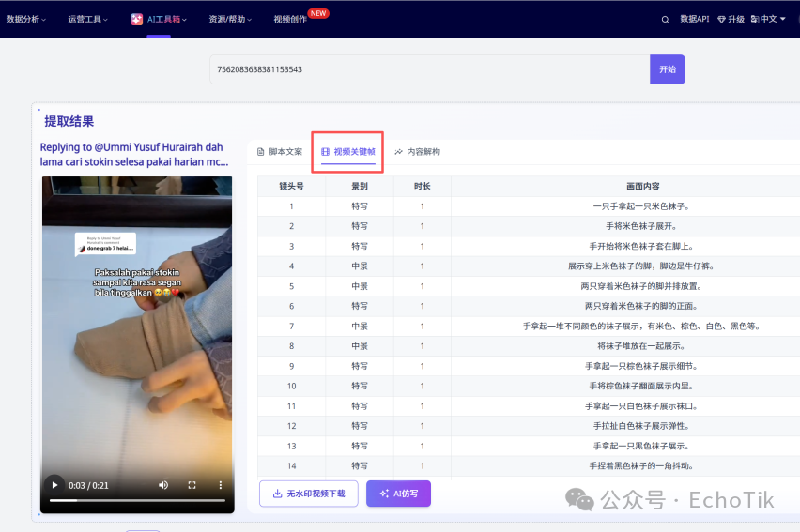Screen dimensions: 800x532
Task: Switch to the 脚本文案 tab
Action: click(280, 151)
